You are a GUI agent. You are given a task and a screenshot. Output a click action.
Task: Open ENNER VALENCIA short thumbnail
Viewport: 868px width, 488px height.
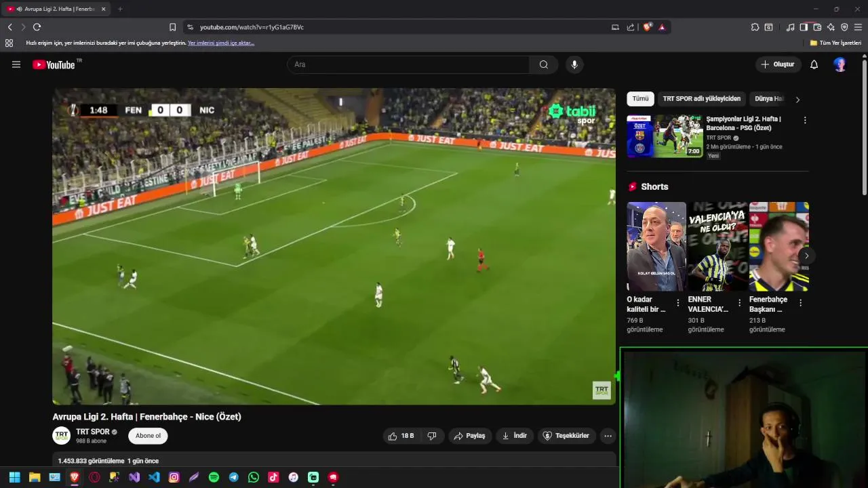pyautogui.click(x=717, y=247)
